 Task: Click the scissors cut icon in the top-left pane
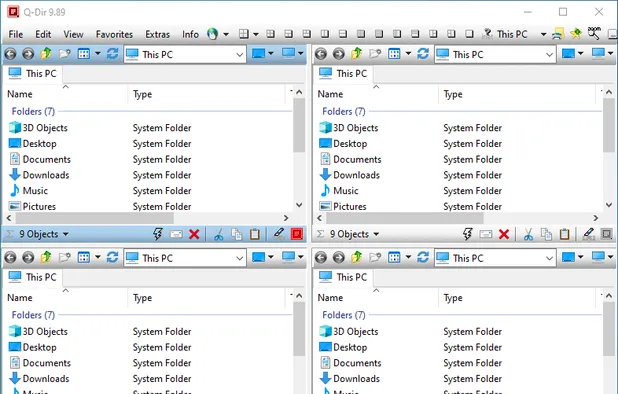(x=218, y=234)
